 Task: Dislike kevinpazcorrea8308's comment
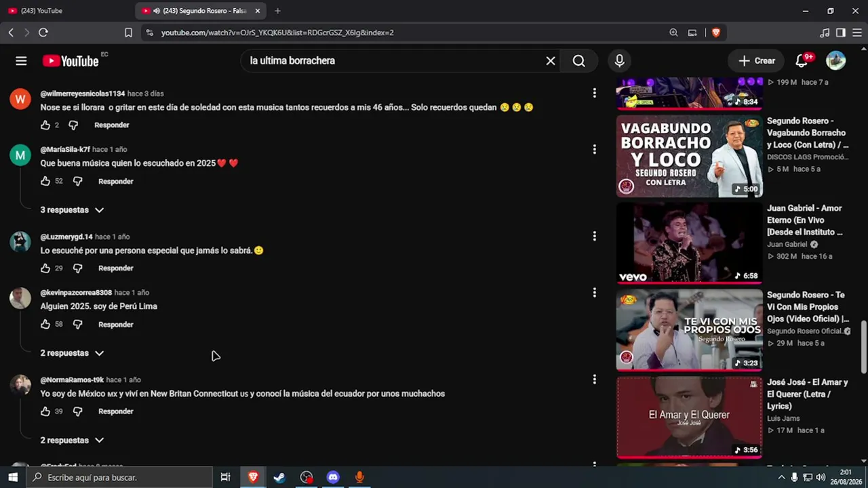coord(77,325)
